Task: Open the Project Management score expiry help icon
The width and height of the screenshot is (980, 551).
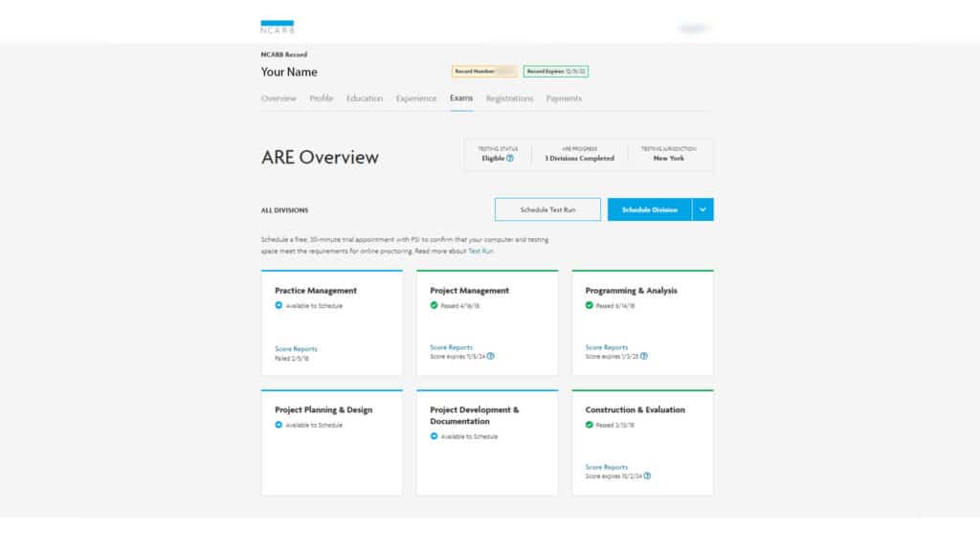Action: tap(491, 356)
